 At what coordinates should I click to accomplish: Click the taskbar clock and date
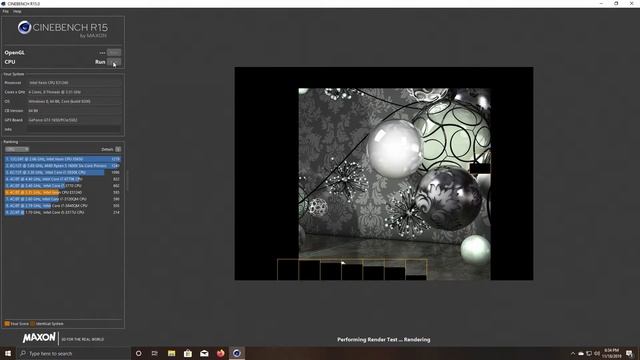[611, 353]
